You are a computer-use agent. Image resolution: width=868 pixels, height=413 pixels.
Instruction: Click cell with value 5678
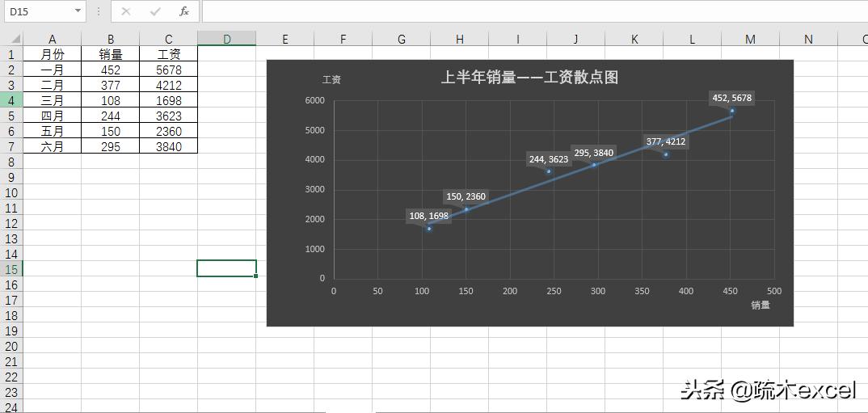click(169, 70)
